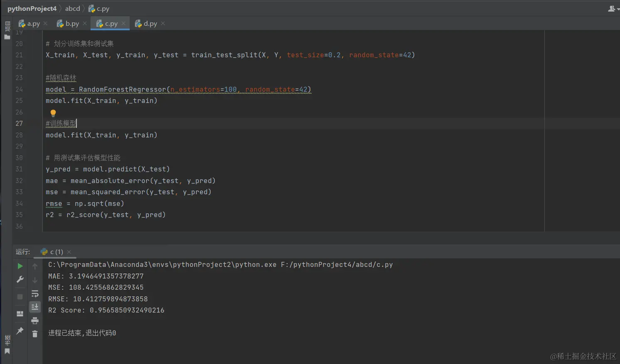
Task: Close the d.py tab
Action: coord(163,23)
